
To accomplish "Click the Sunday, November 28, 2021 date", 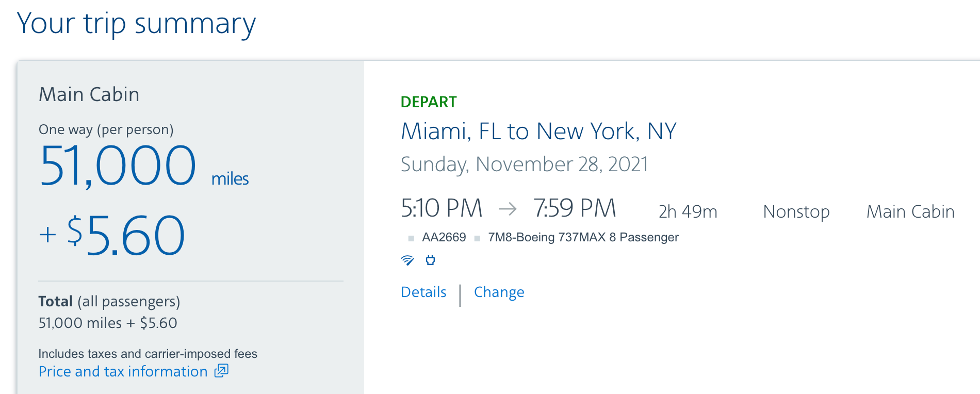I will (524, 165).
